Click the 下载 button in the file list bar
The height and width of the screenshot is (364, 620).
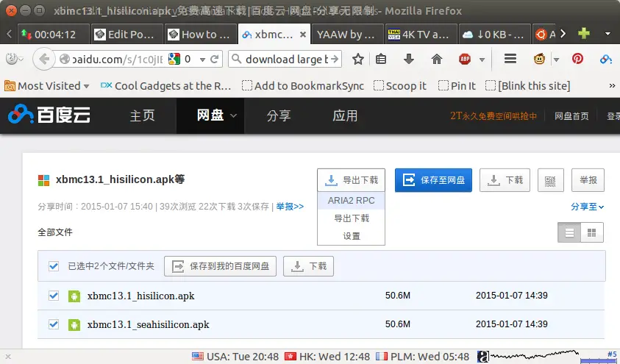[308, 266]
